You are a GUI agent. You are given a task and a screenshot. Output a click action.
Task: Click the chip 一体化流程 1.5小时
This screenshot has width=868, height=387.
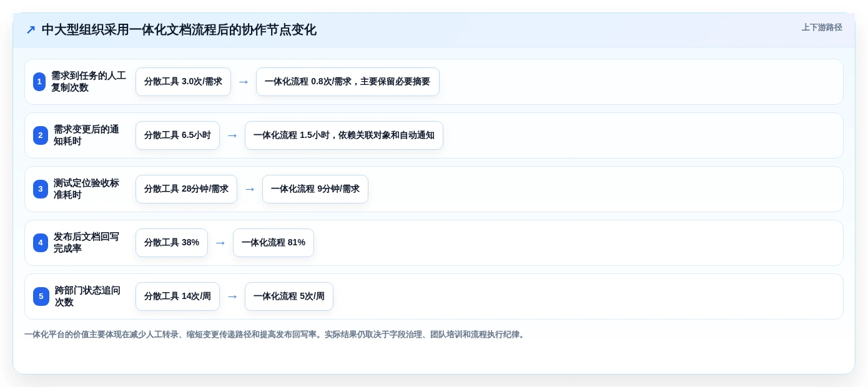344,135
